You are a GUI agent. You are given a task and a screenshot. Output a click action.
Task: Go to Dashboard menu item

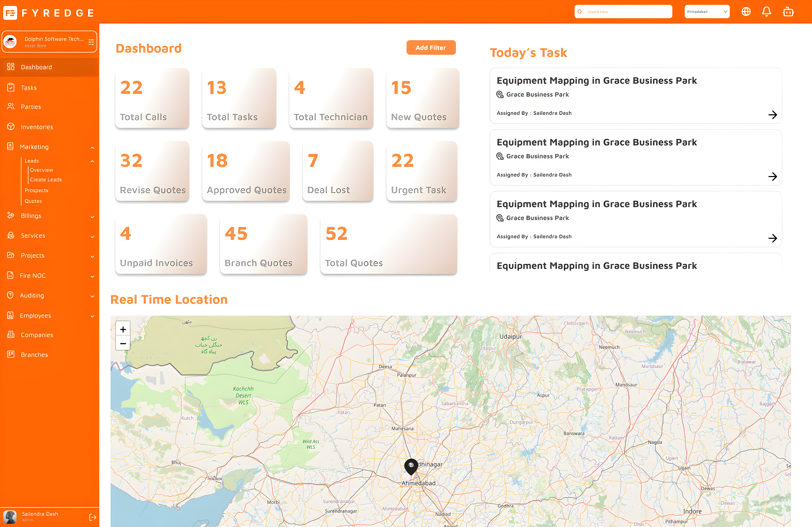coord(49,67)
